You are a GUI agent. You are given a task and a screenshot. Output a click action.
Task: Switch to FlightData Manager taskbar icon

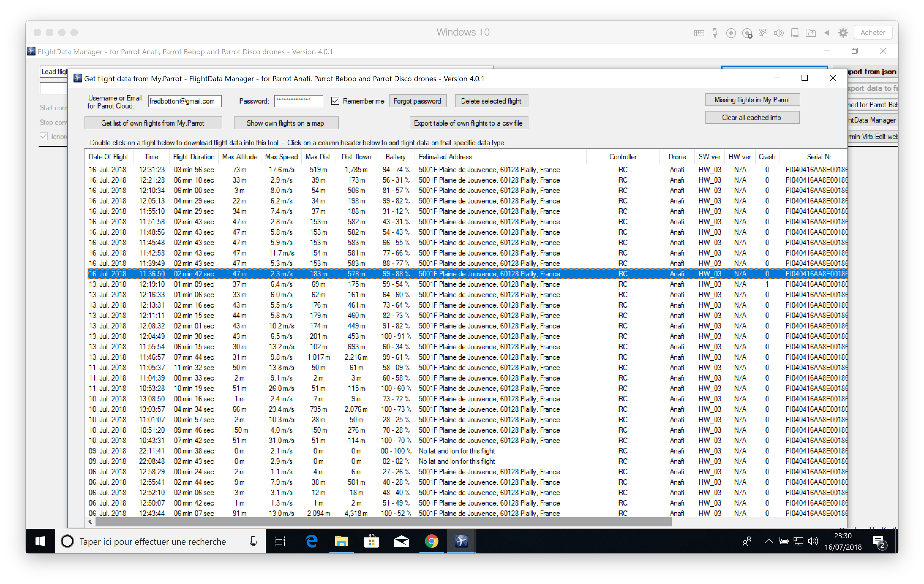click(x=461, y=541)
